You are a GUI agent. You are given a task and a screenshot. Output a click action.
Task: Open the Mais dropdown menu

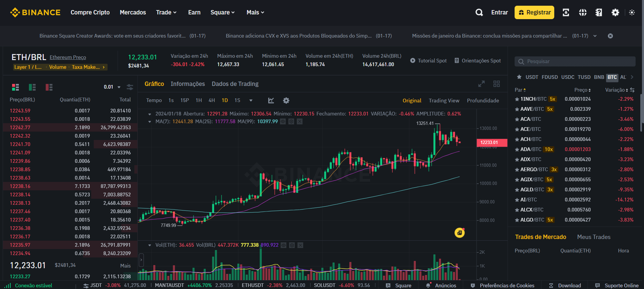[255, 12]
